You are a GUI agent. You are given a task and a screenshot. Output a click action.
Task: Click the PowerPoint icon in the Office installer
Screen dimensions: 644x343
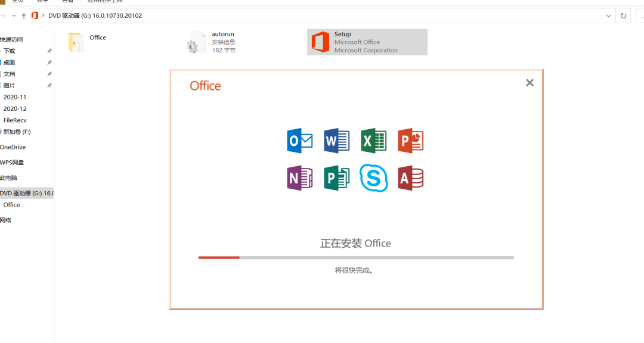point(410,141)
